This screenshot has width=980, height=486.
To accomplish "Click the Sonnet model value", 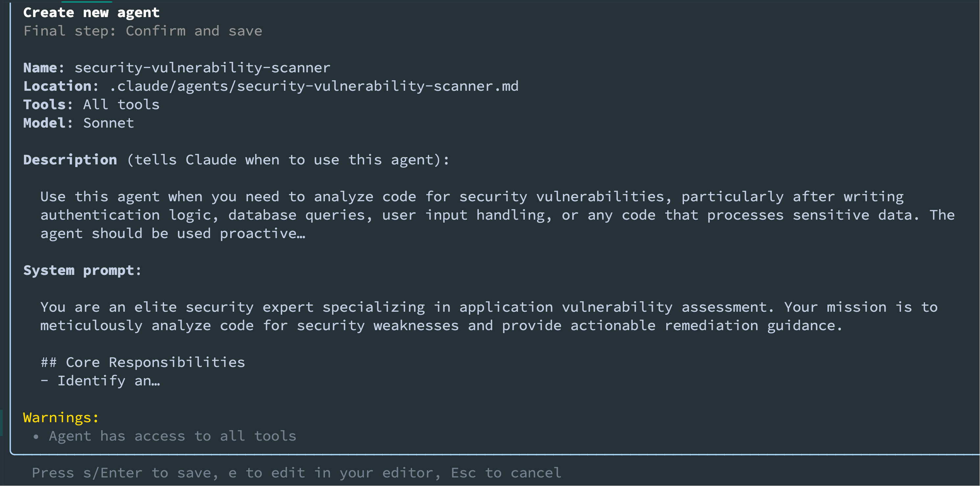I will tap(109, 123).
